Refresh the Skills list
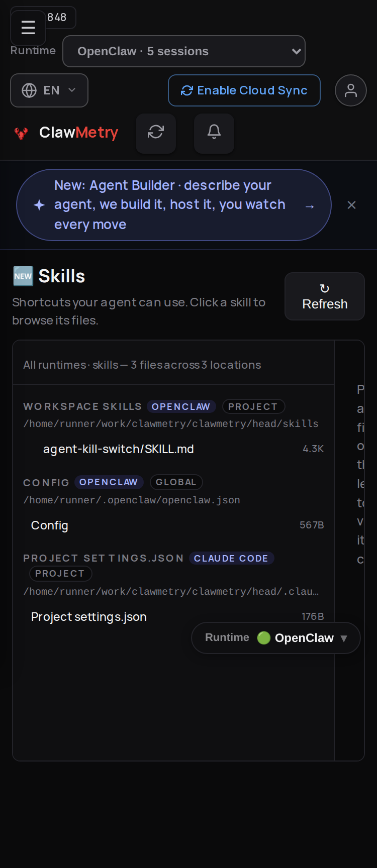 325,296
